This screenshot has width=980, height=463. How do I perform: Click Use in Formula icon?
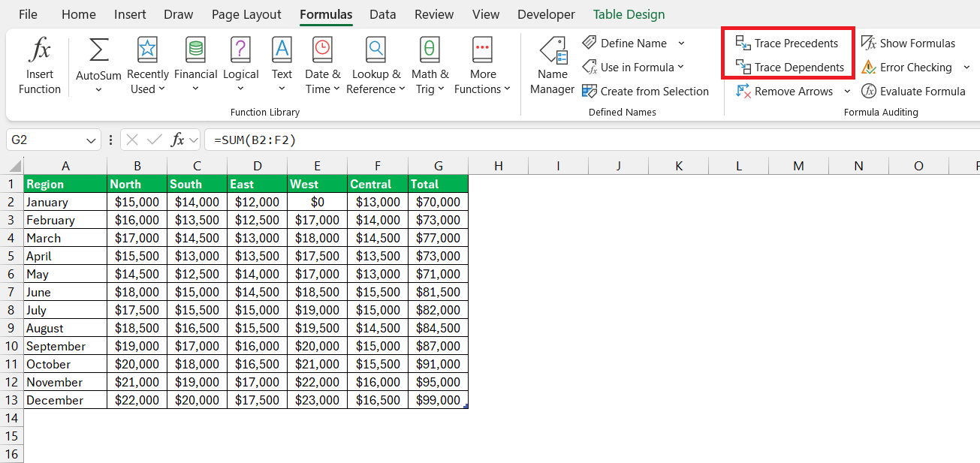590,67
